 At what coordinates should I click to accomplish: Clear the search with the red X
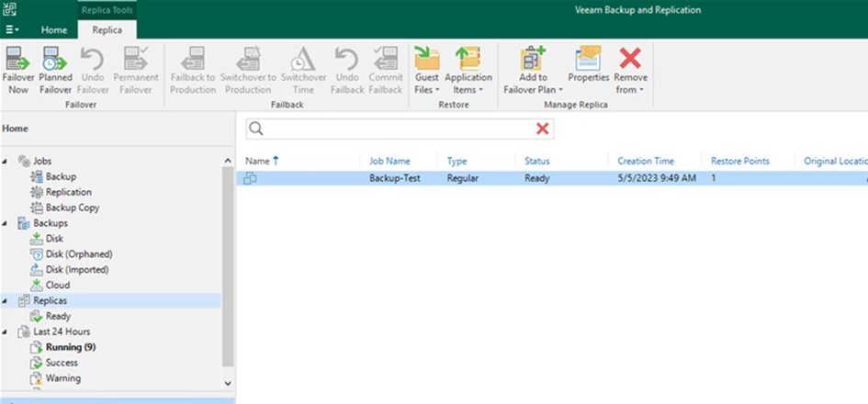tap(542, 129)
